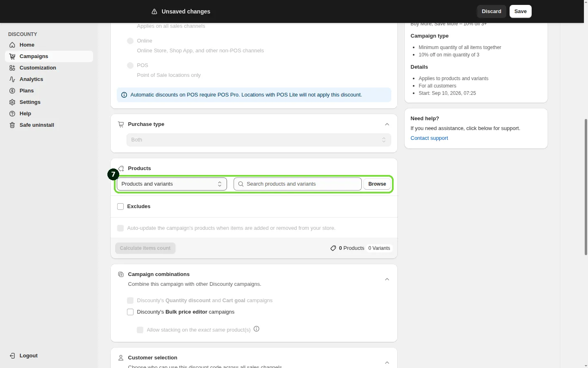The width and height of the screenshot is (588, 368).
Task: Click the Logout arrow icon
Action: 12,356
